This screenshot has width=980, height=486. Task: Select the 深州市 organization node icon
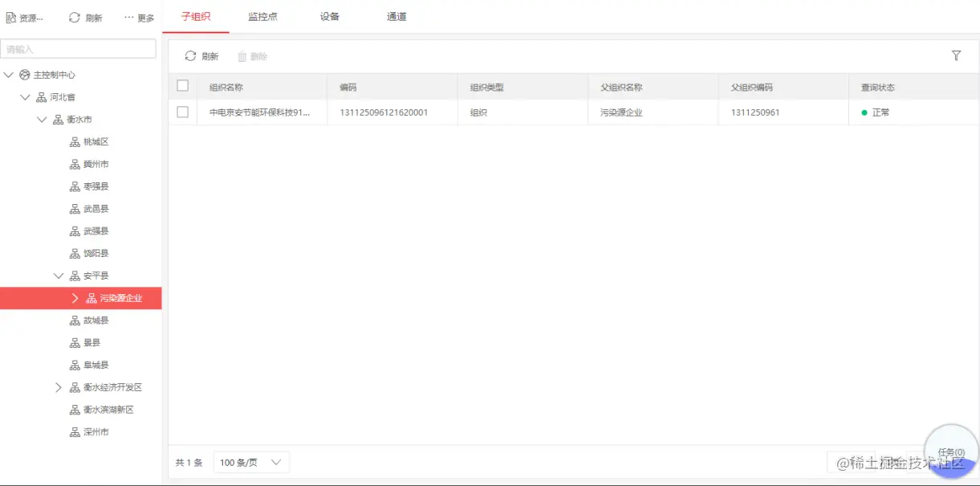(x=75, y=432)
